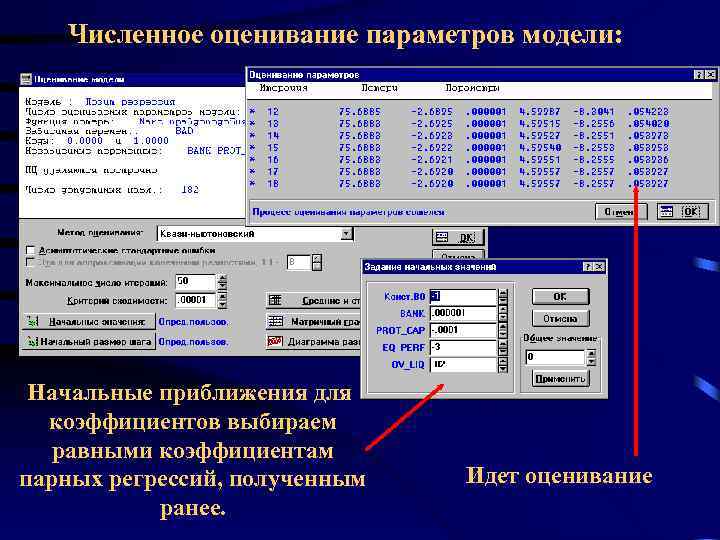Close the initial values dialog
Viewport: 720px width, 540px height.
click(x=599, y=267)
